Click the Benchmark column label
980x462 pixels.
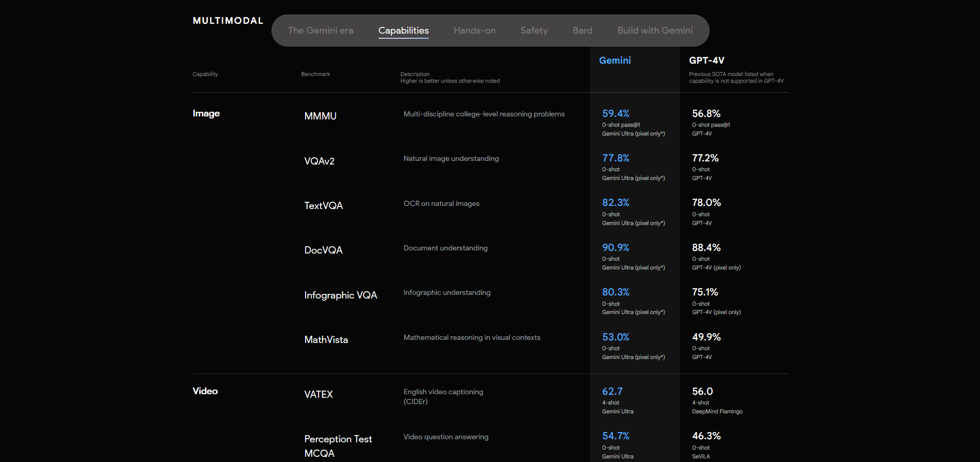tap(315, 74)
